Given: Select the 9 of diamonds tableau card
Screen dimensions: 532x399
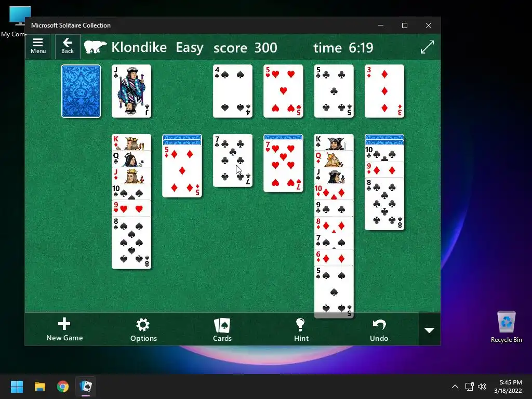Looking at the screenshot, I should tap(384, 170).
